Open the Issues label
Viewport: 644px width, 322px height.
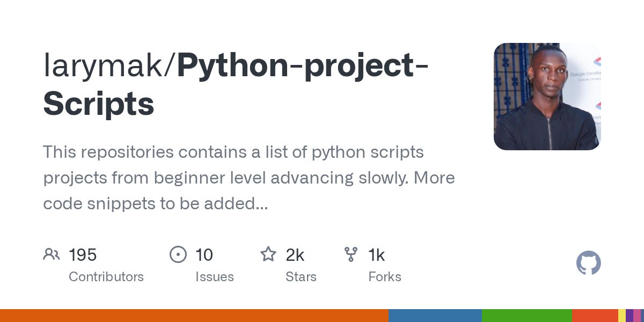click(x=214, y=277)
